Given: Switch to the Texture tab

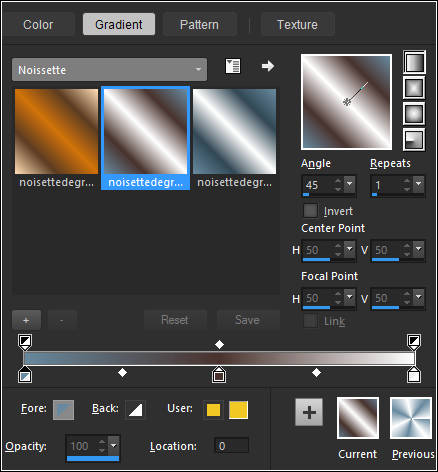Looking at the screenshot, I should pos(297,25).
